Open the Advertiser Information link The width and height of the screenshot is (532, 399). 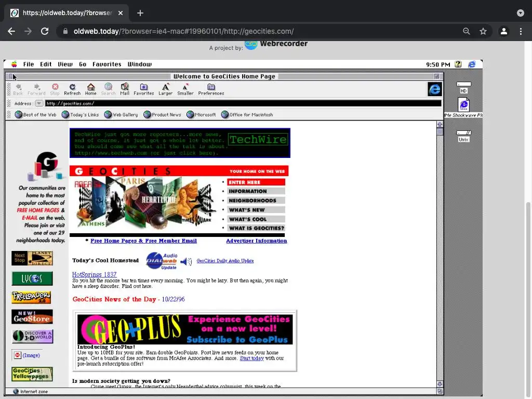pyautogui.click(x=257, y=241)
